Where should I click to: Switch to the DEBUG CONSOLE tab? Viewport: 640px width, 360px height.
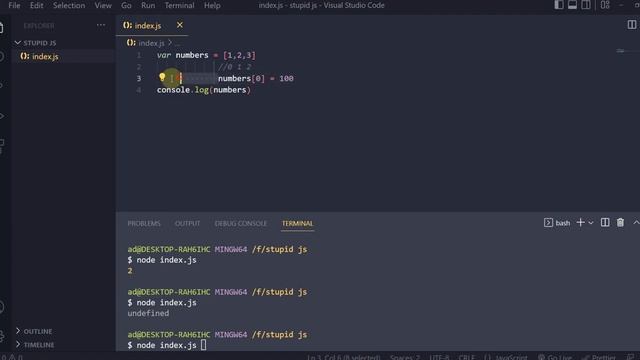pos(240,223)
